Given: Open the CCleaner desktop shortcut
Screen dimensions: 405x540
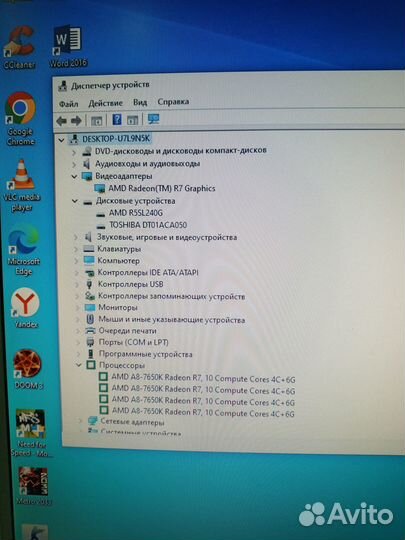Looking at the screenshot, I should 19,46.
